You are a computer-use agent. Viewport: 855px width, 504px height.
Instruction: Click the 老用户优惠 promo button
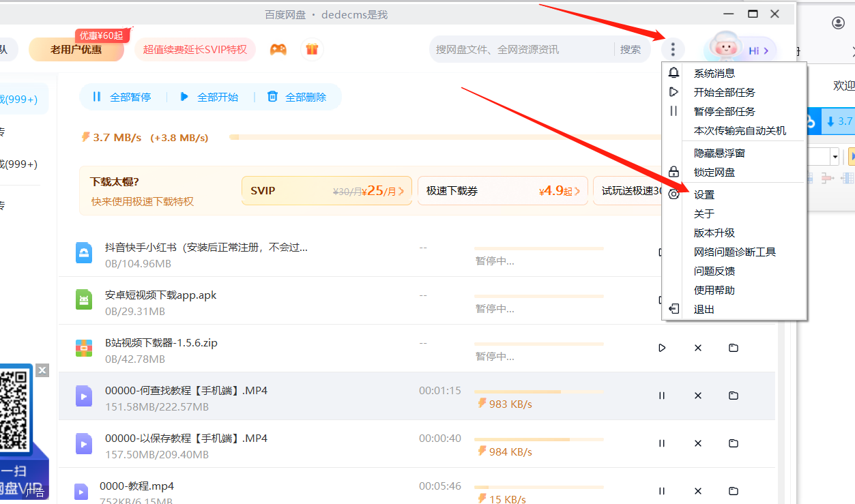pos(76,49)
